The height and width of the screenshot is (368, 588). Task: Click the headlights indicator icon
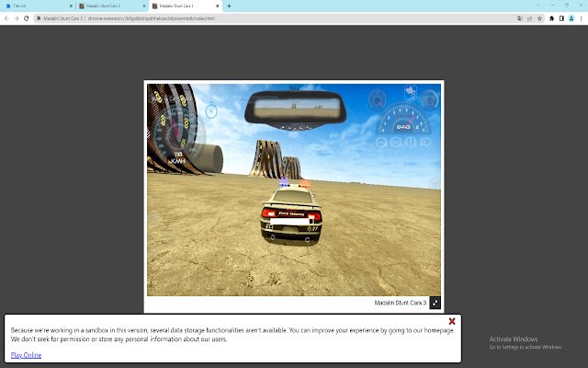pyautogui.click(x=425, y=143)
